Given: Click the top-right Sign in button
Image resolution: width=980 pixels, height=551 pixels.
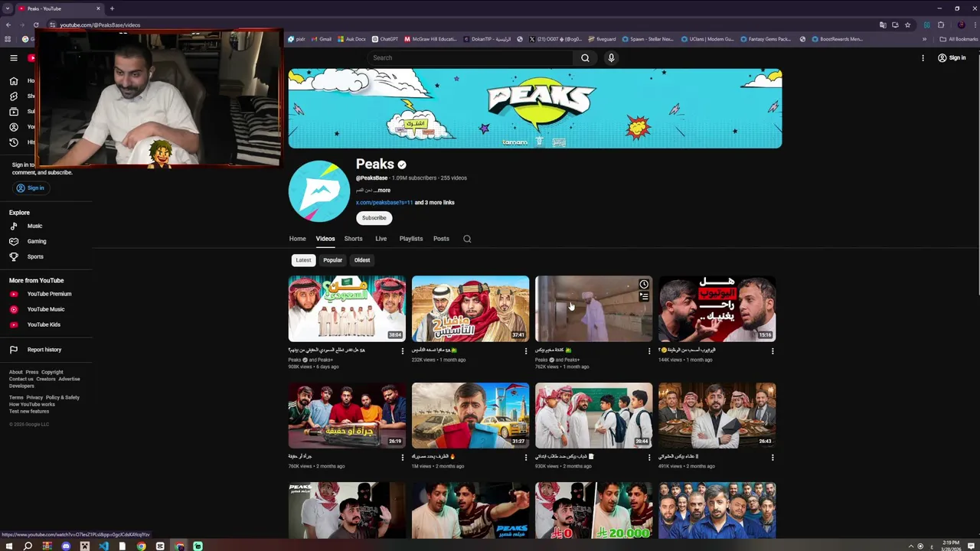Looking at the screenshot, I should tap(952, 57).
